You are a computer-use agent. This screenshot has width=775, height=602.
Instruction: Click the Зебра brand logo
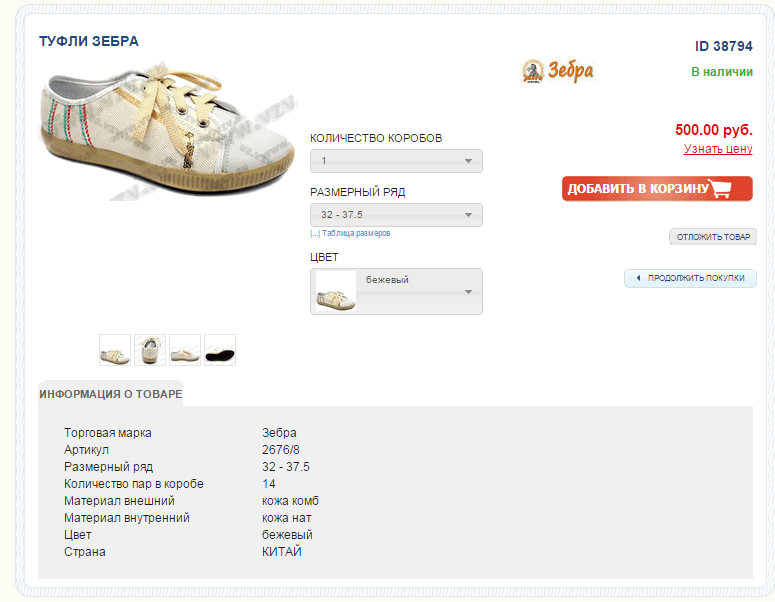pos(558,71)
